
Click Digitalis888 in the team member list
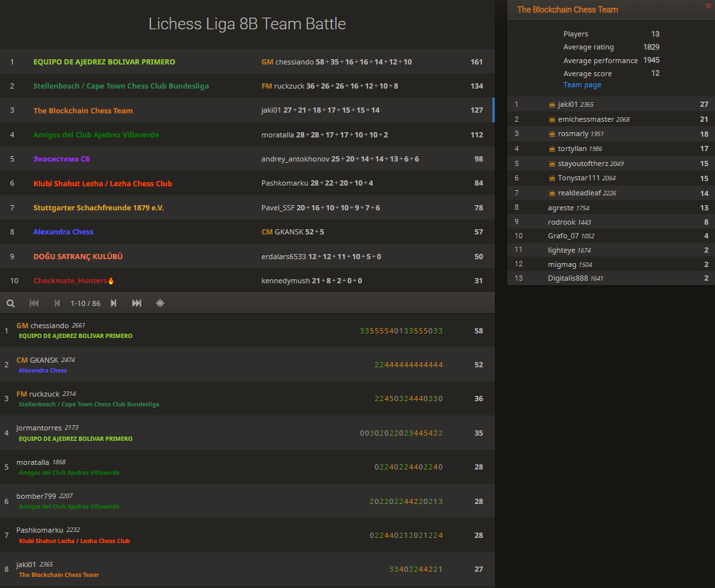pos(568,278)
